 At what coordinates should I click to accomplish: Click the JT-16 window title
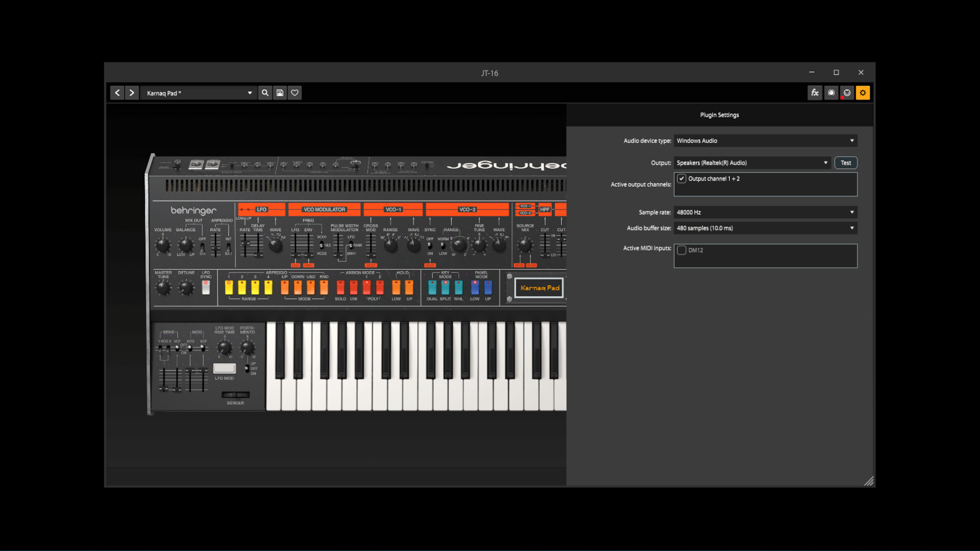click(x=489, y=73)
